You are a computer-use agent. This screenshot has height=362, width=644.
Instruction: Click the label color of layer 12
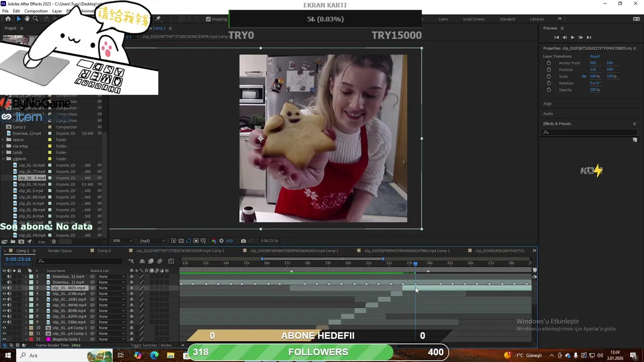(31, 339)
